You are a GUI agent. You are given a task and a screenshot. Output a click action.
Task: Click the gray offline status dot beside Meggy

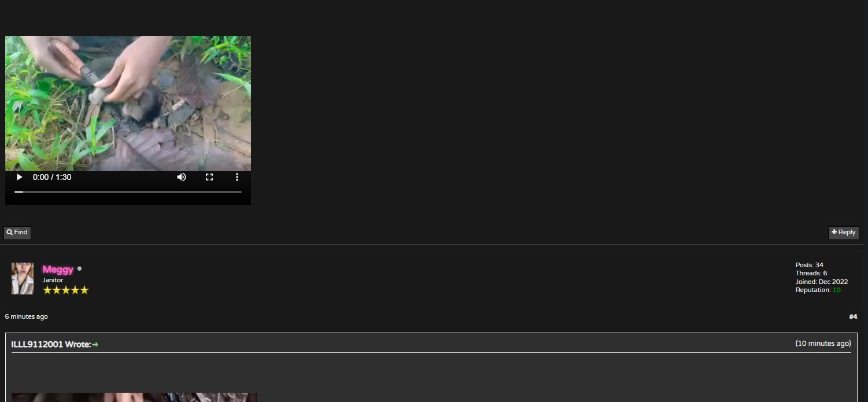(79, 268)
